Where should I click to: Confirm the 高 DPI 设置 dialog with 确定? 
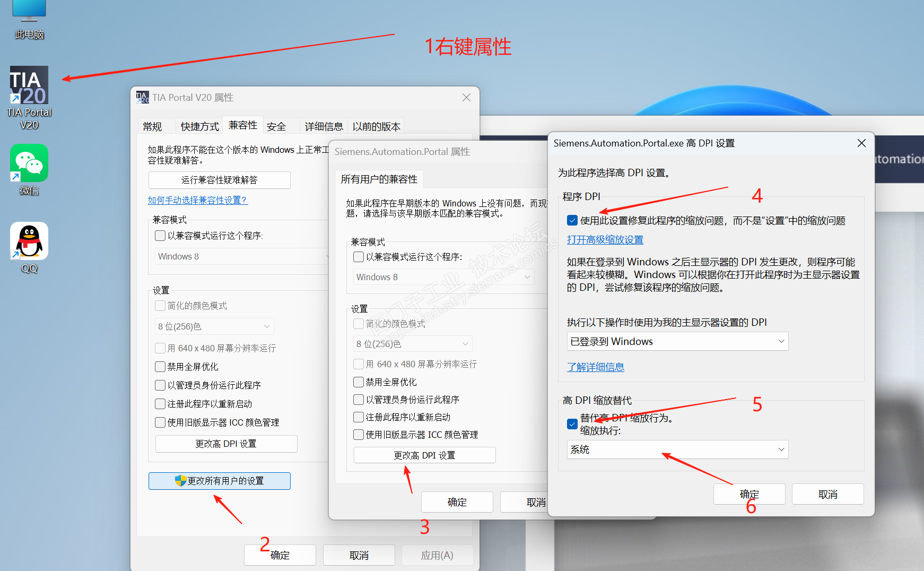pos(749,494)
